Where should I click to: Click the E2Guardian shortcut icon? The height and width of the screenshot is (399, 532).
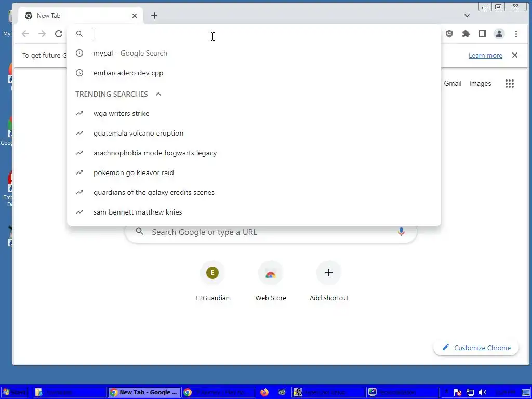(212, 273)
